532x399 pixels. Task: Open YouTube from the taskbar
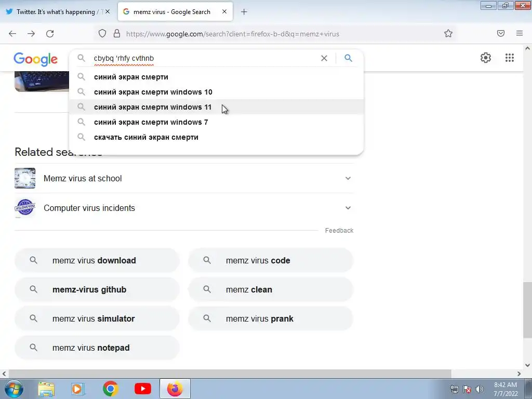[143, 389]
